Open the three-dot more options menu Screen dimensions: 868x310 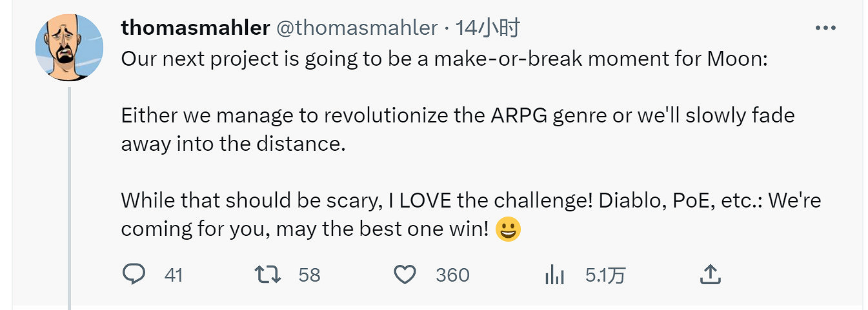click(x=825, y=28)
